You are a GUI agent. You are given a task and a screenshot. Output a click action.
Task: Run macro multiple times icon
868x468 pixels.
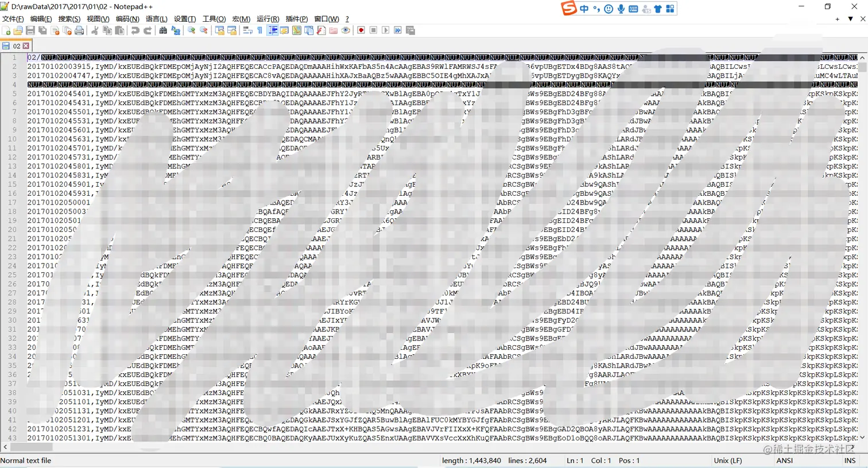tap(398, 30)
